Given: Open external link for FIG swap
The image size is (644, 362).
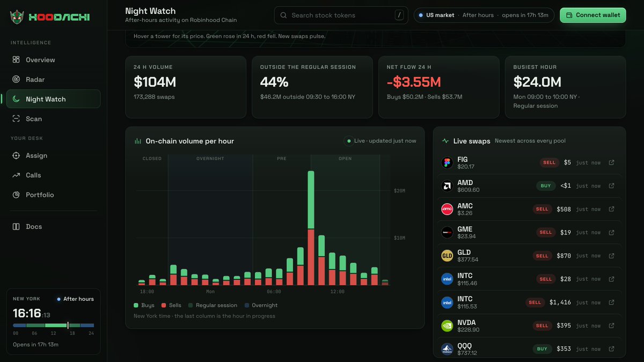Looking at the screenshot, I should (x=611, y=162).
